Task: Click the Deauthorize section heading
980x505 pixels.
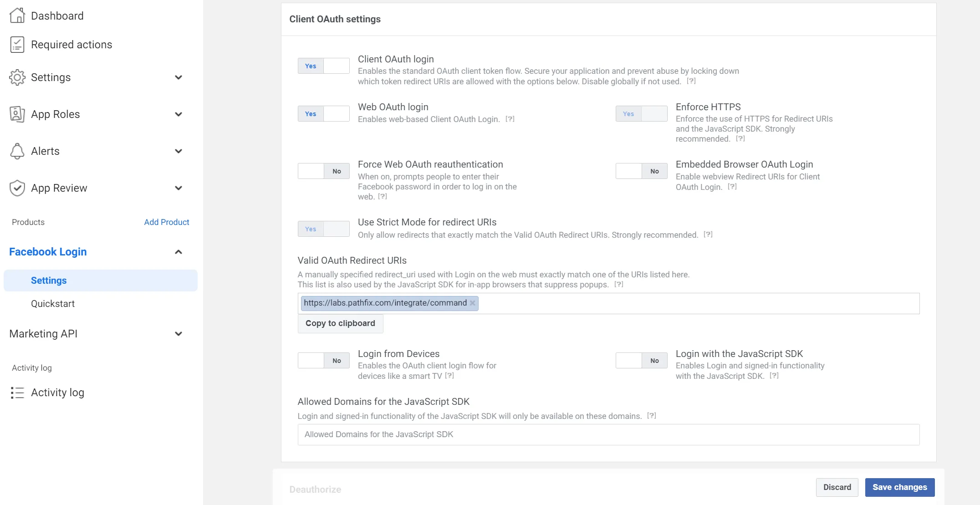Action: click(315, 490)
